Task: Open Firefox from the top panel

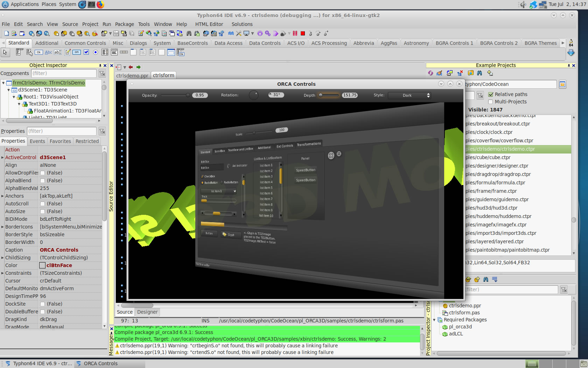Action: coord(100,5)
